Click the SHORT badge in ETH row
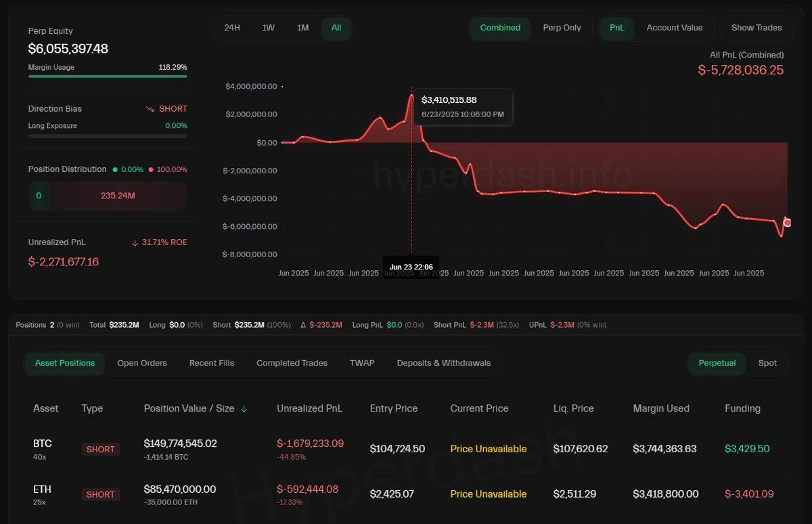Image resolution: width=812 pixels, height=524 pixels. pos(101,494)
